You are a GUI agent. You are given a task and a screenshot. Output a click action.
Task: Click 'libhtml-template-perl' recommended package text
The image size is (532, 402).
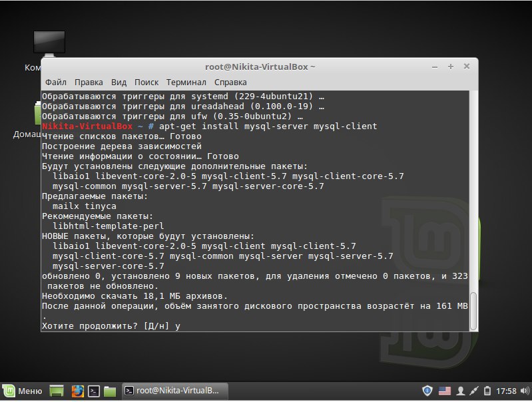coord(109,226)
